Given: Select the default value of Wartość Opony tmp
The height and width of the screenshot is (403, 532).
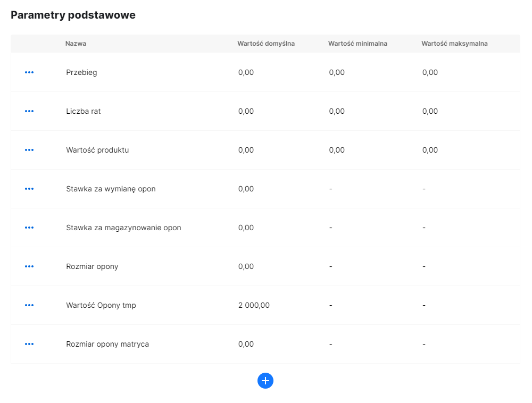Looking at the screenshot, I should (x=254, y=305).
